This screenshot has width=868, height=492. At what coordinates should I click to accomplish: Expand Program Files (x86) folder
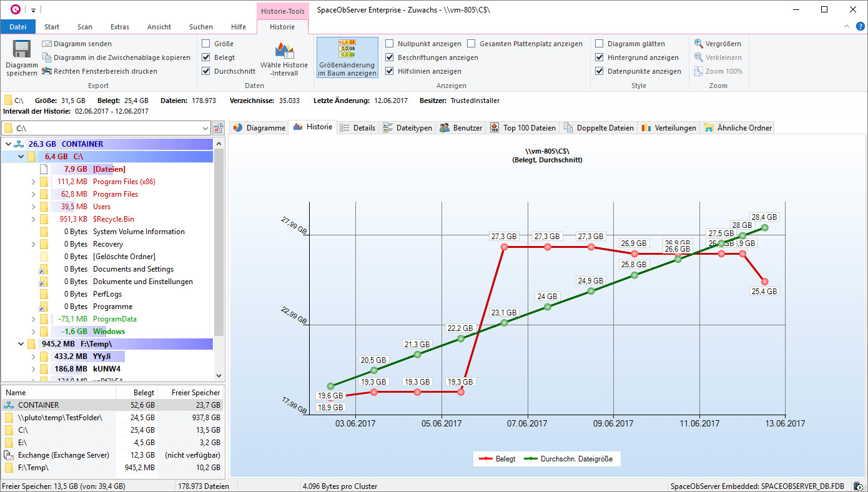(x=33, y=182)
